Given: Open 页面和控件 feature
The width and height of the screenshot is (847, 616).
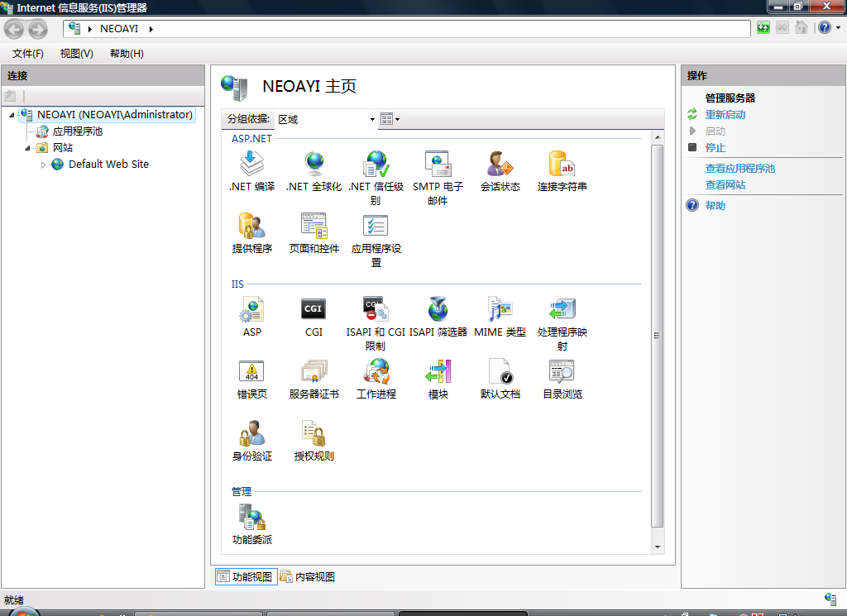Looking at the screenshot, I should click(x=313, y=233).
